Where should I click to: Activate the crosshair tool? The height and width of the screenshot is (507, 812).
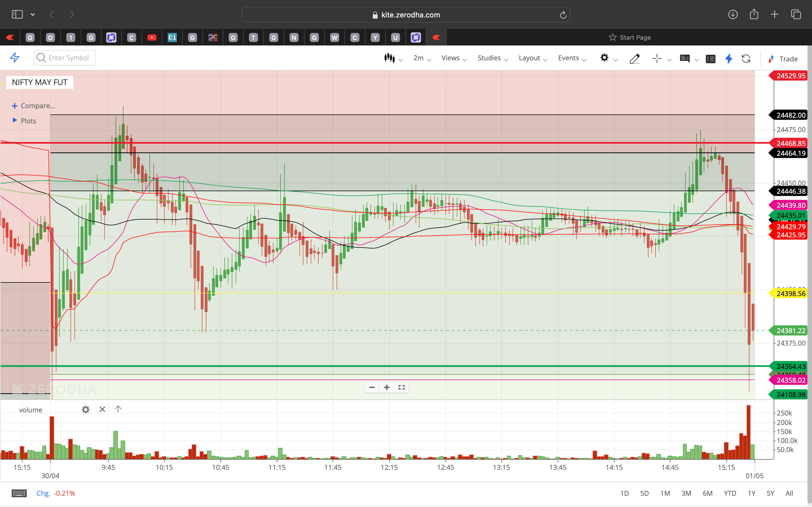pos(656,58)
